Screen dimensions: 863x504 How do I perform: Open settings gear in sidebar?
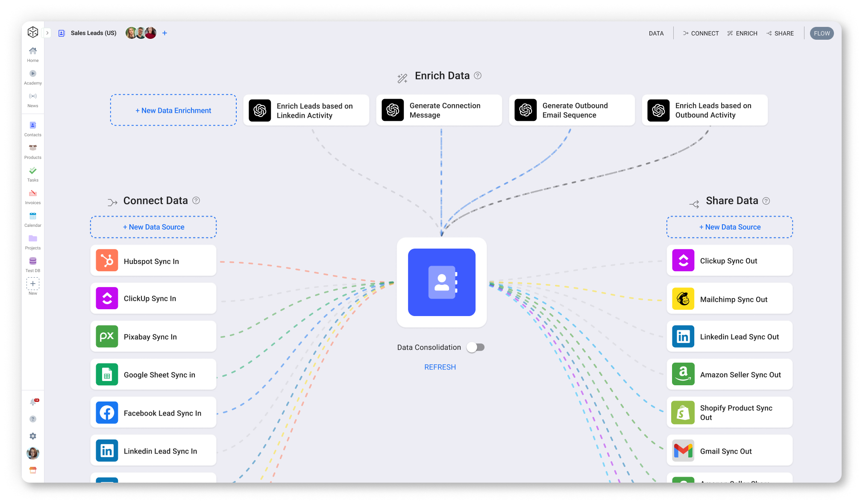[33, 436]
